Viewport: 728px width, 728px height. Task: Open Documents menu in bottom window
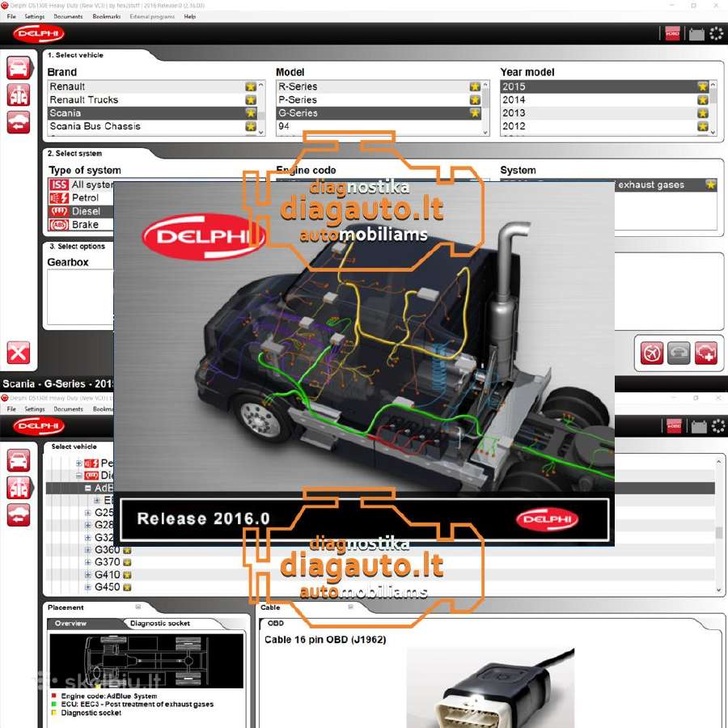(68, 409)
